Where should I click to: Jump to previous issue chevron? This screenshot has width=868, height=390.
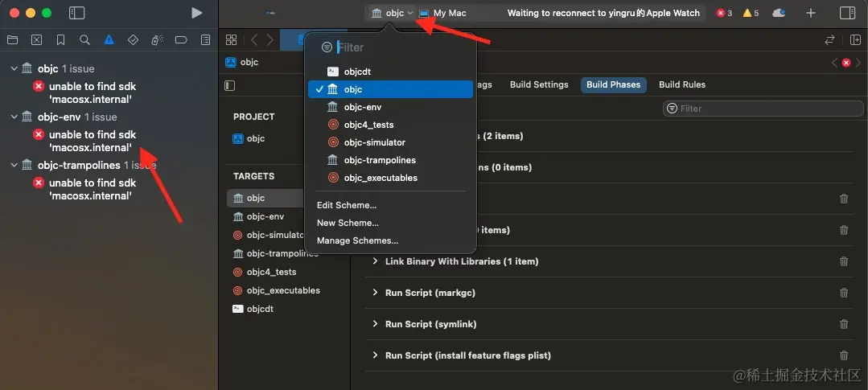pos(835,63)
